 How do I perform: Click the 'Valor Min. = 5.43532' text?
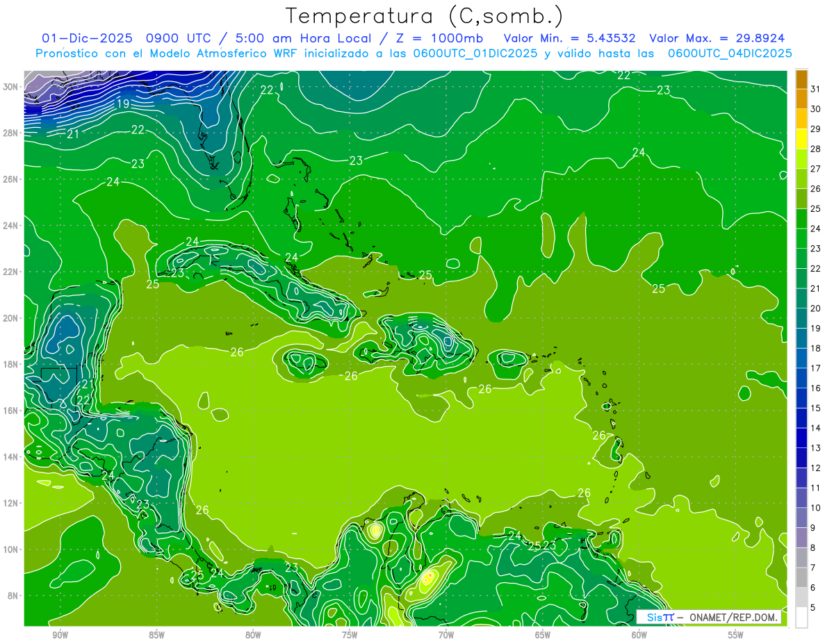tap(569, 38)
